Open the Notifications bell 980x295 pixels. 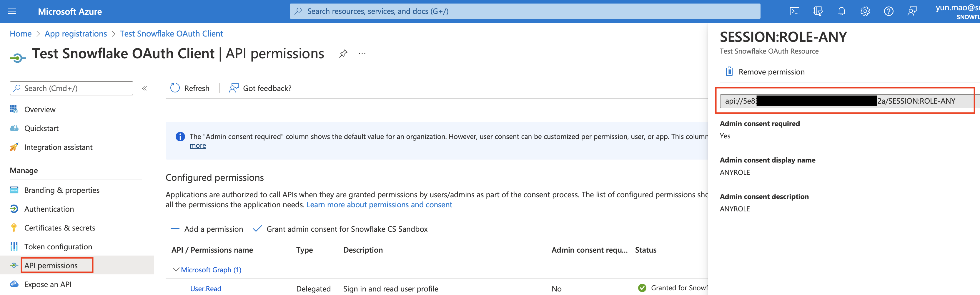pyautogui.click(x=841, y=11)
